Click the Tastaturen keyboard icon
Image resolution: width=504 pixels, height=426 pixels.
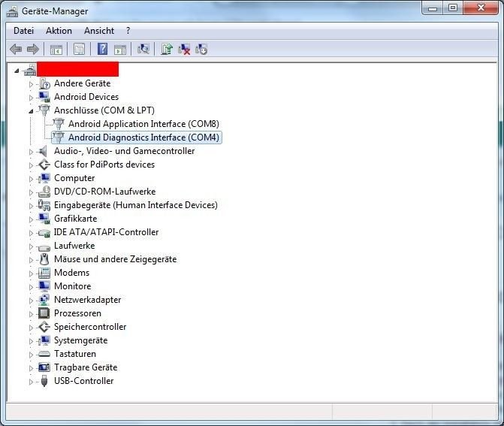(x=44, y=354)
